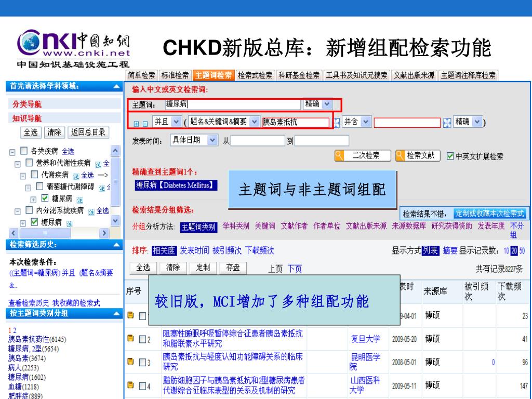The image size is (532, 399).
Task: Collapse the 代谢疾病 tree node
Action: pos(23,176)
